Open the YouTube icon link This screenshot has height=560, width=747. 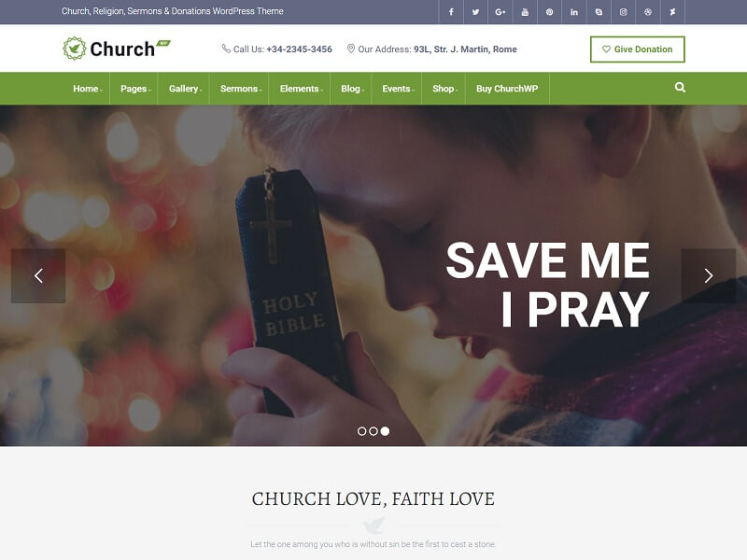525,12
